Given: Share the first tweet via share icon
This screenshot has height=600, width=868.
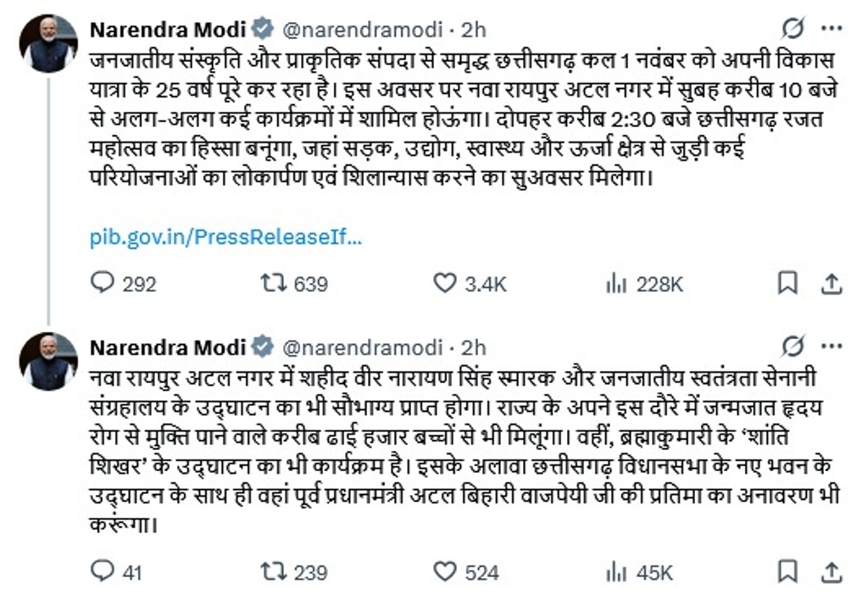Looking at the screenshot, I should click(x=832, y=283).
